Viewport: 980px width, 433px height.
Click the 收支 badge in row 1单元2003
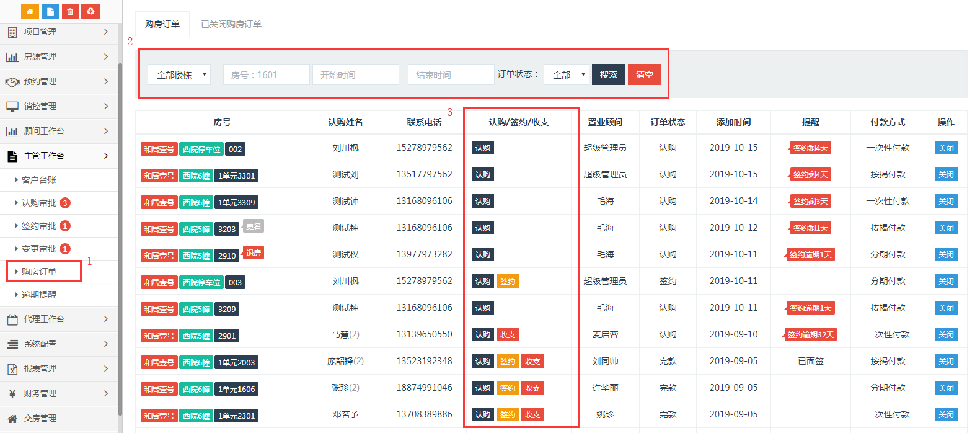click(x=532, y=362)
